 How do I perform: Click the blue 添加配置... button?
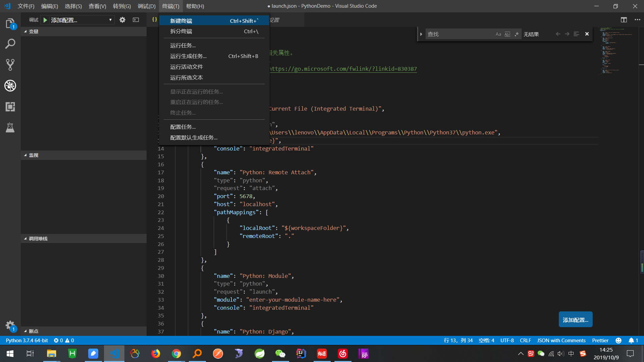click(576, 320)
